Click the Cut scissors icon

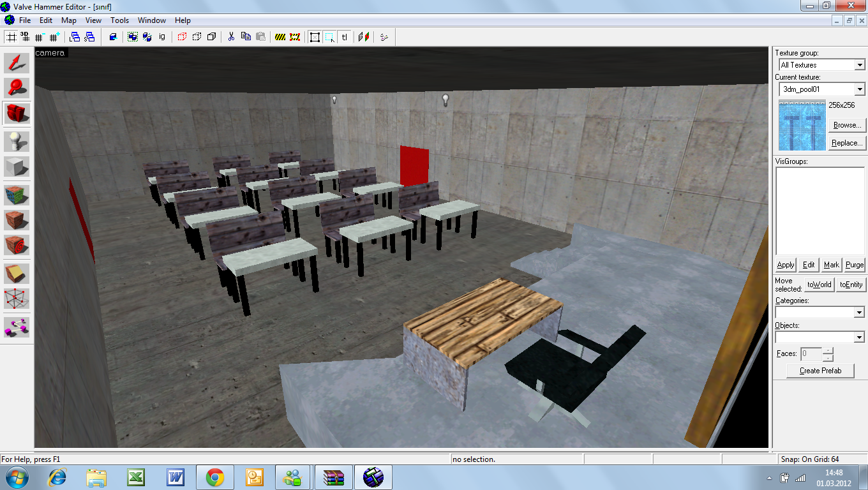click(x=231, y=37)
